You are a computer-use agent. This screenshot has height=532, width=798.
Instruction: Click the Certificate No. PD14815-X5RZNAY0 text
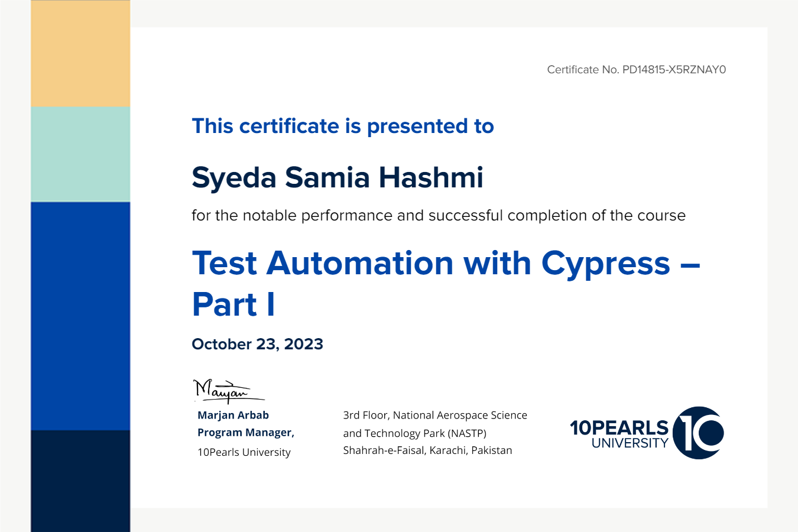point(636,70)
